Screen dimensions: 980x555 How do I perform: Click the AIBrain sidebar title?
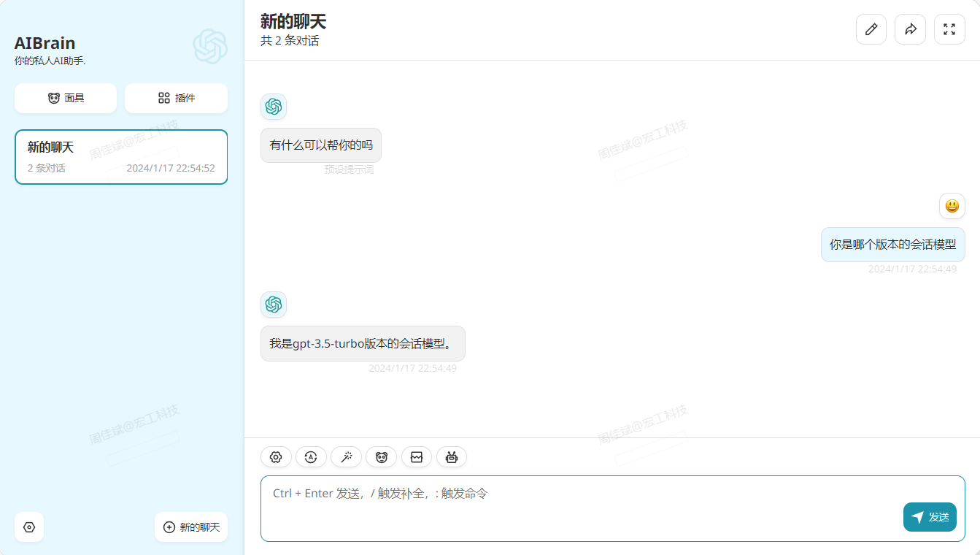point(45,43)
